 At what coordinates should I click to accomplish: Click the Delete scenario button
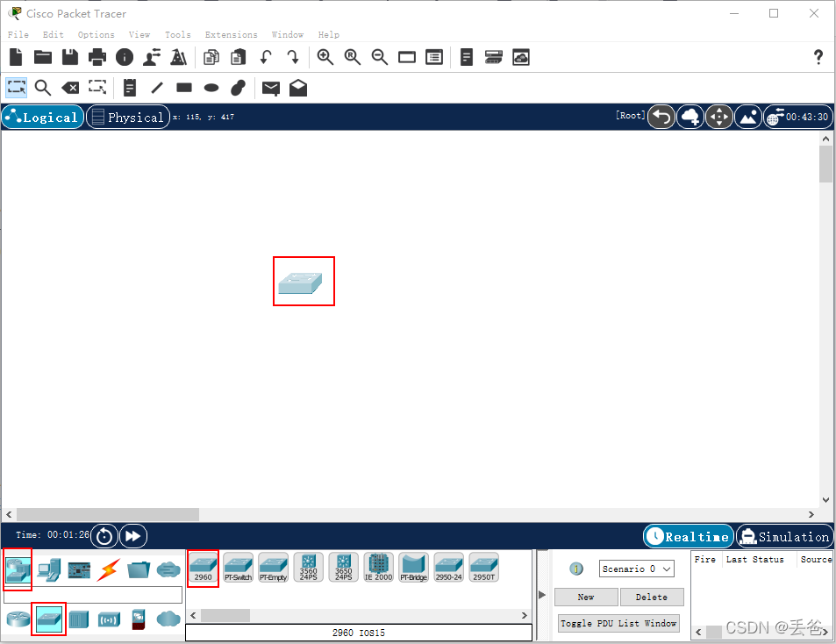click(x=652, y=597)
